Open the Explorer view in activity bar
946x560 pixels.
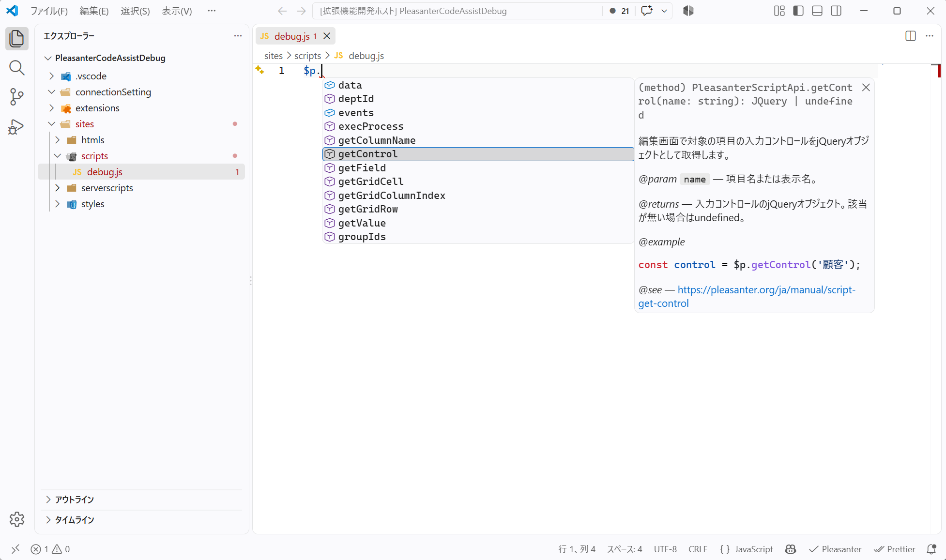[x=17, y=39]
